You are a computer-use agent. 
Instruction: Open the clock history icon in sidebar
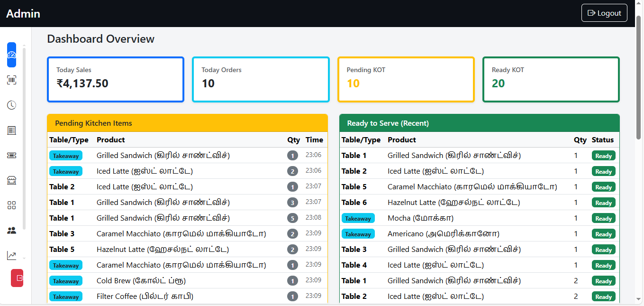(11, 105)
